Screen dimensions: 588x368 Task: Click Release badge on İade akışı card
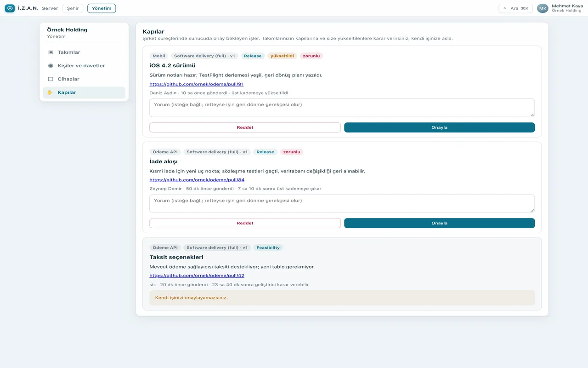click(265, 152)
